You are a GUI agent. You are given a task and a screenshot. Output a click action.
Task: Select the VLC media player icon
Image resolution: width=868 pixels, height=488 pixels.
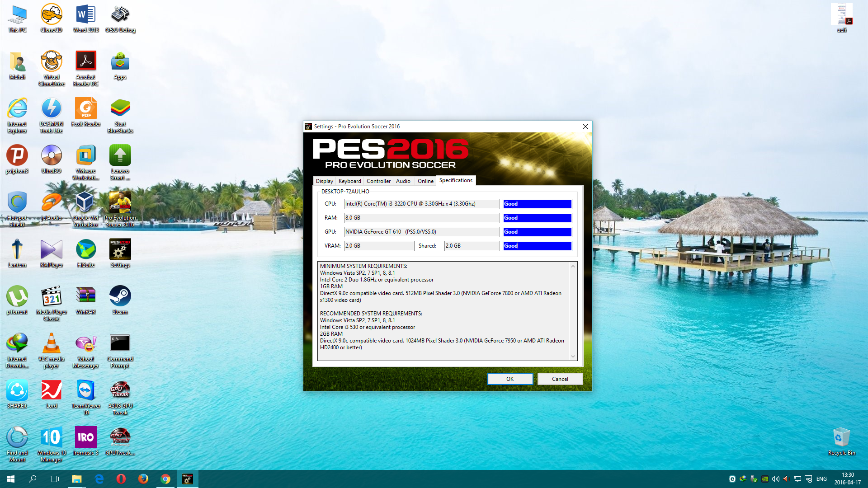pos(51,350)
